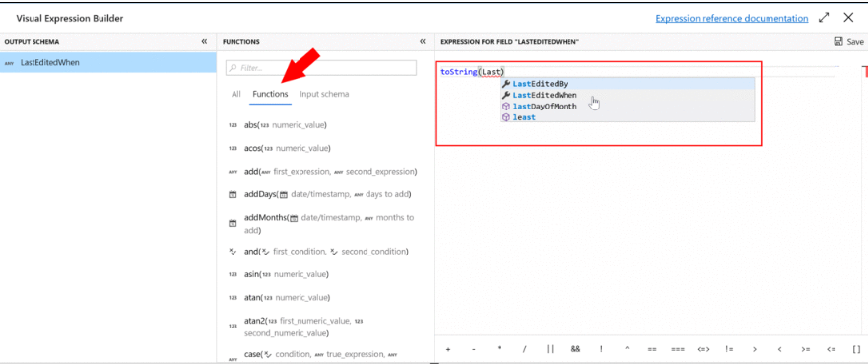Insert the >= operator
868x364 pixels.
[x=806, y=349]
